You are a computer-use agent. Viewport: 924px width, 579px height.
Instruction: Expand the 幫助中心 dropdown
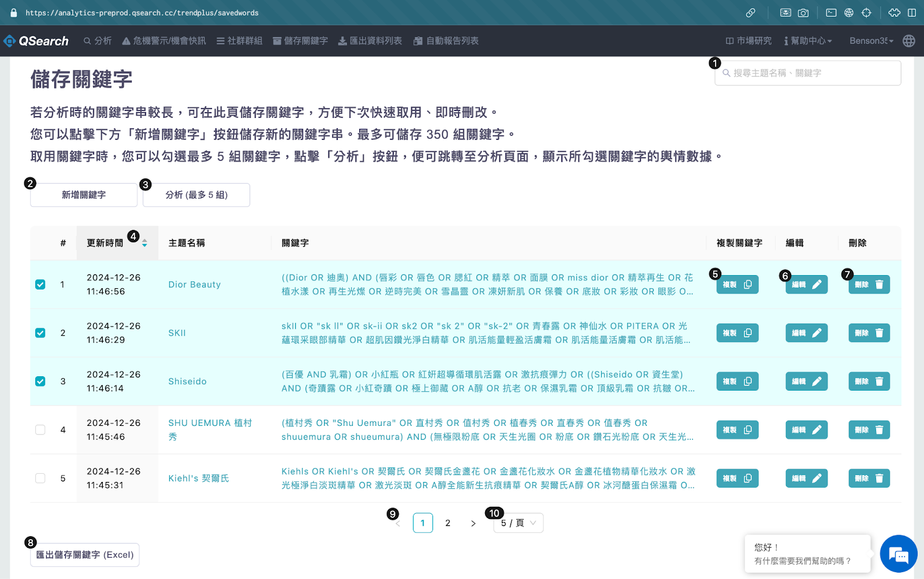click(808, 41)
